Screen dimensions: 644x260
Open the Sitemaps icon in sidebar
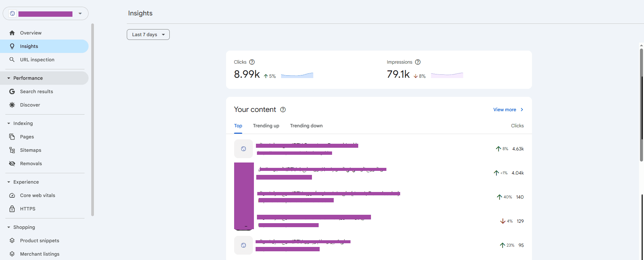pyautogui.click(x=12, y=150)
